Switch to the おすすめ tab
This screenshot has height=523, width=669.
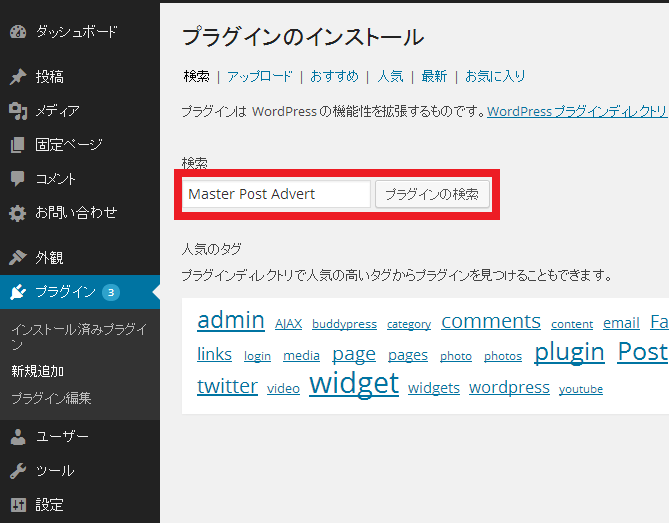click(x=335, y=76)
